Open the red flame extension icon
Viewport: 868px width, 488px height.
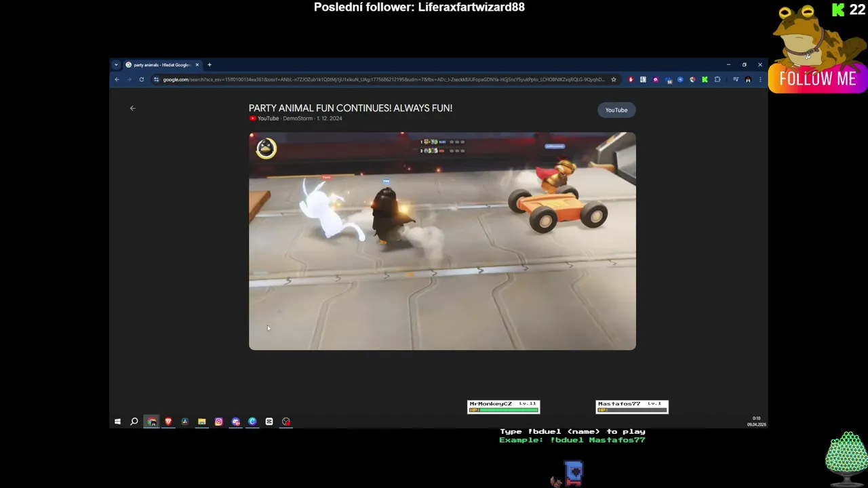pos(631,79)
